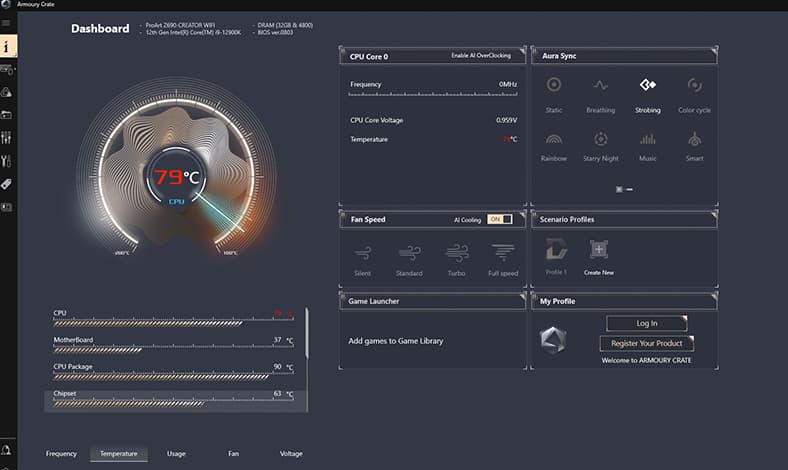Click the 79°C gauge center readout

[x=176, y=177]
